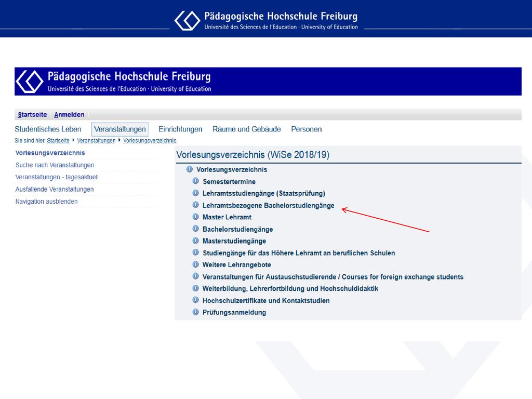Click info icon next to Lehramtsstudiengänge (Staatsprüfung)
Screen dimensions: 532x399
pyautogui.click(x=196, y=193)
